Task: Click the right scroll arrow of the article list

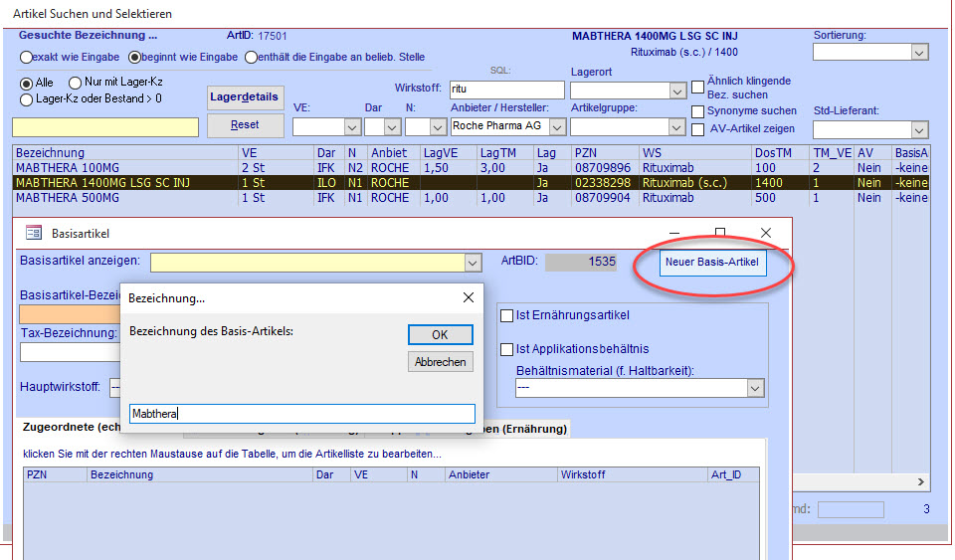Action: tap(921, 481)
